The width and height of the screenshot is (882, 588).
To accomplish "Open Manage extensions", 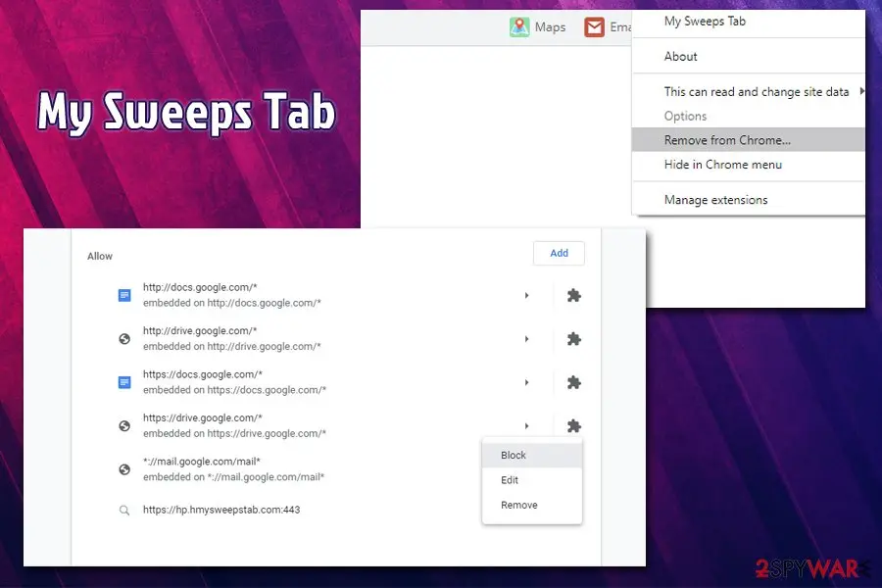I will tap(748, 200).
